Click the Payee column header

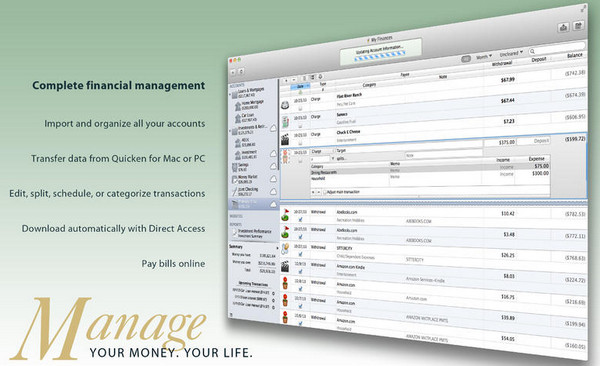pos(405,75)
